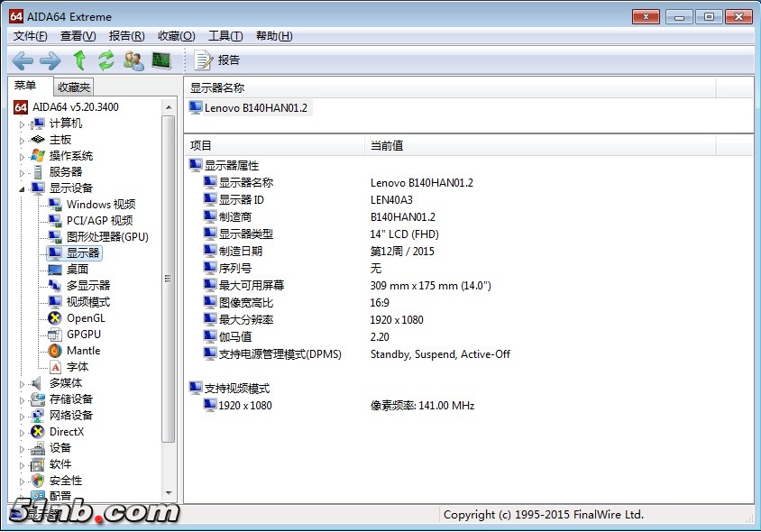Select the Mantle tree item
Image resolution: width=761 pixels, height=532 pixels.
click(x=83, y=351)
